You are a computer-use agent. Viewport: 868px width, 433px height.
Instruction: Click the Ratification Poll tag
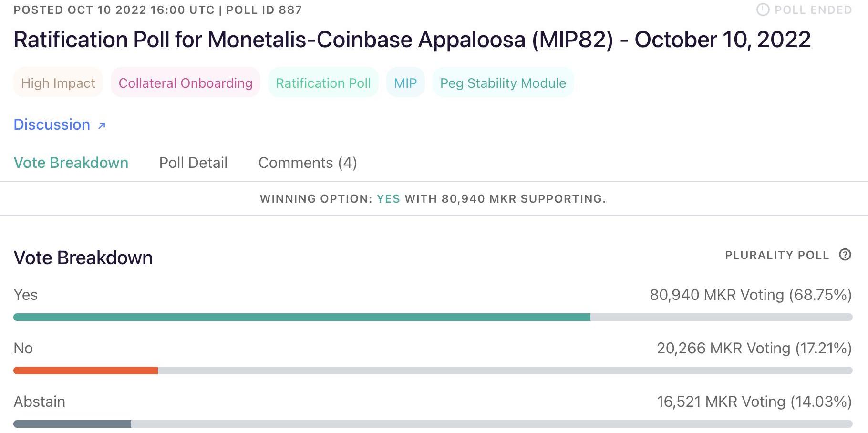pyautogui.click(x=323, y=83)
